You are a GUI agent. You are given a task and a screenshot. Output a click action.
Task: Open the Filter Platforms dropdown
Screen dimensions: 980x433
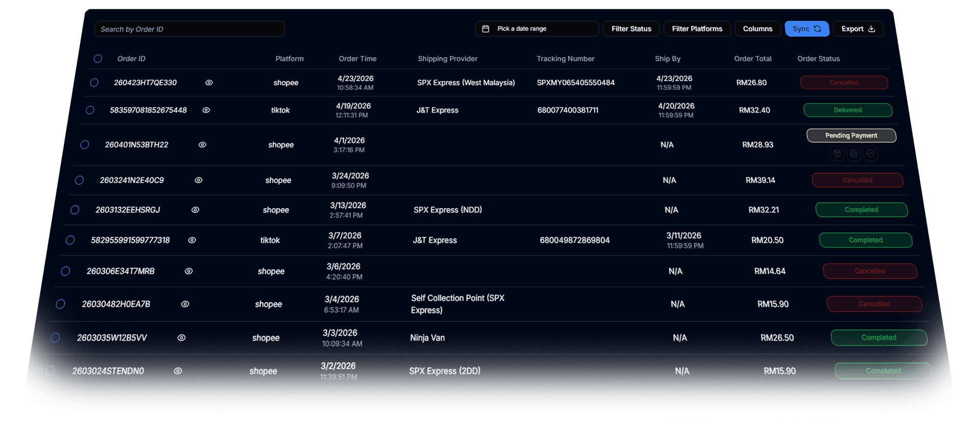click(697, 29)
